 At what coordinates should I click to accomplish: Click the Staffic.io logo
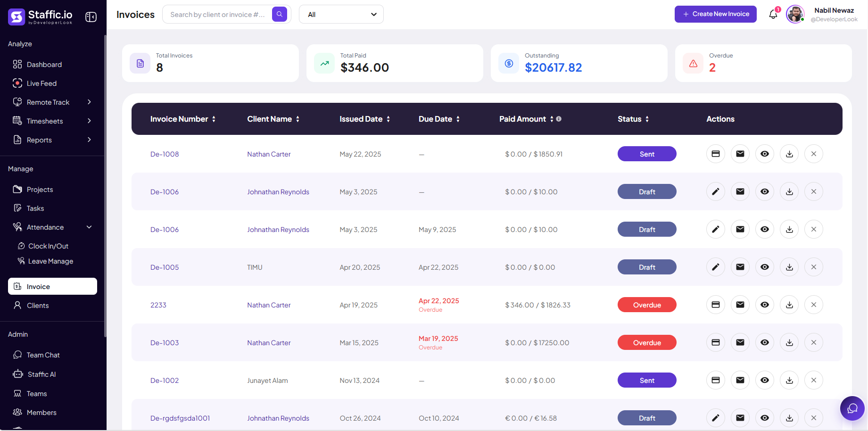point(40,17)
